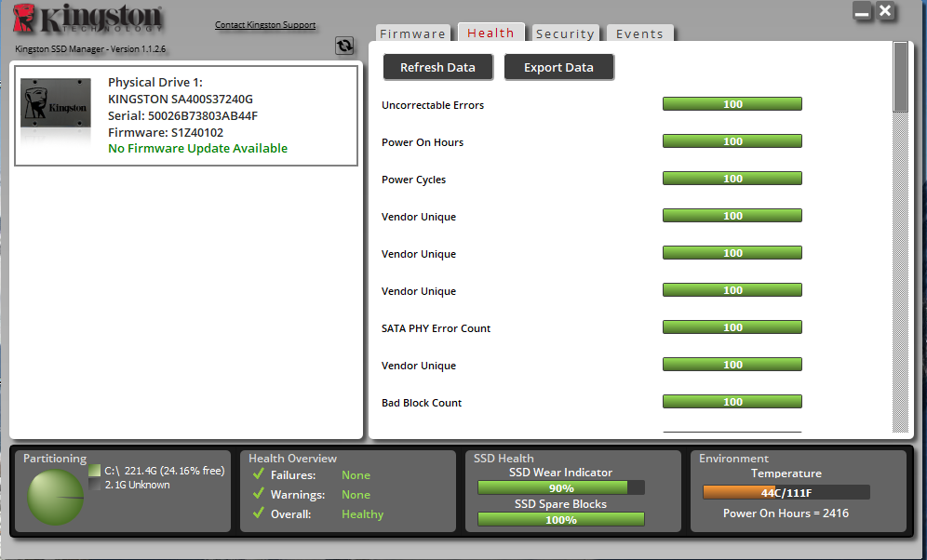927x560 pixels.
Task: Click the Power Cycles health bar
Action: (x=732, y=179)
